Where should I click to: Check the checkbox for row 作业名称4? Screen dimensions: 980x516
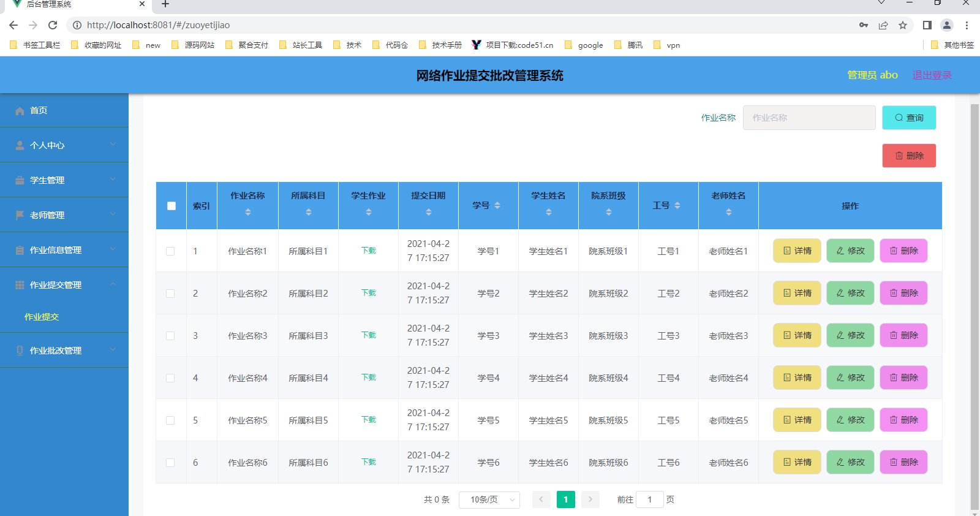point(170,378)
